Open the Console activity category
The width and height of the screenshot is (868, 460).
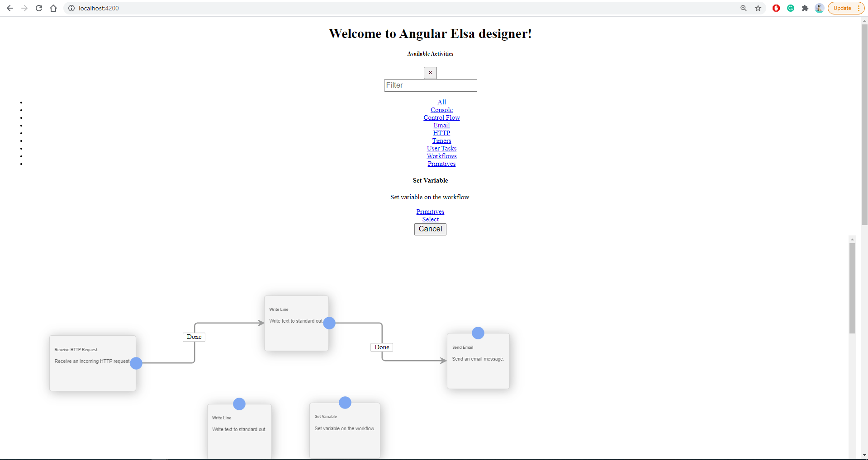click(x=441, y=110)
